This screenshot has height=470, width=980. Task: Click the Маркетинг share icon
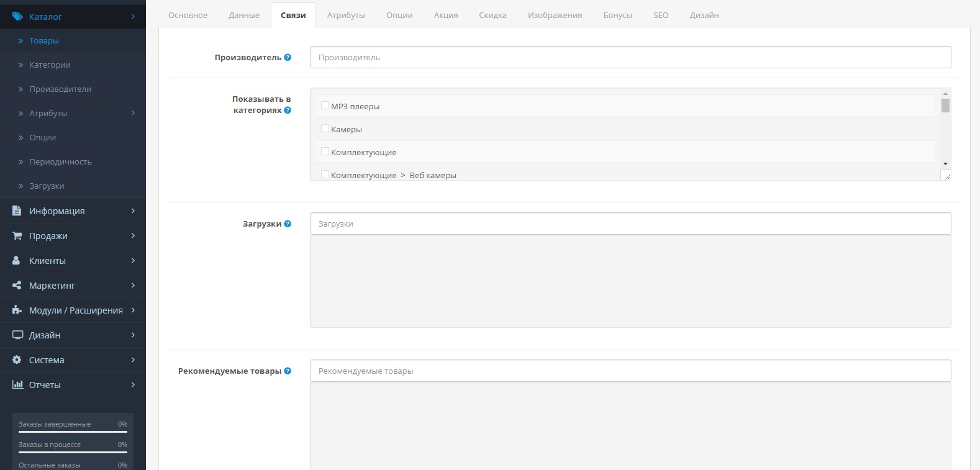tap(17, 286)
